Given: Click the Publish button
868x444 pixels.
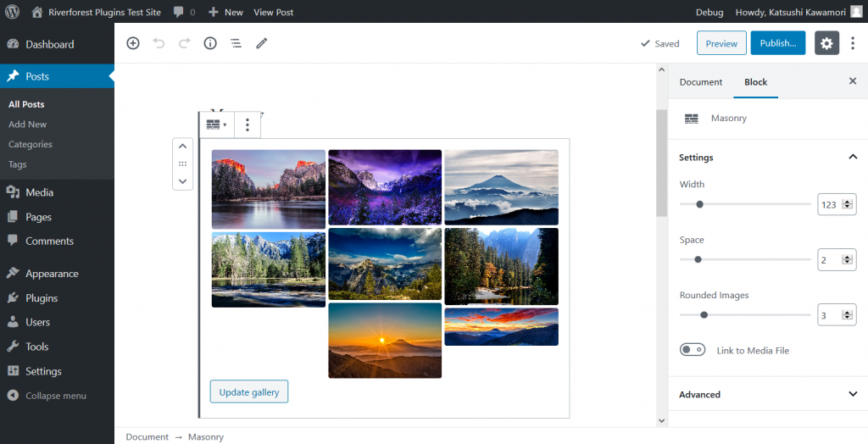Looking at the screenshot, I should click(x=777, y=43).
